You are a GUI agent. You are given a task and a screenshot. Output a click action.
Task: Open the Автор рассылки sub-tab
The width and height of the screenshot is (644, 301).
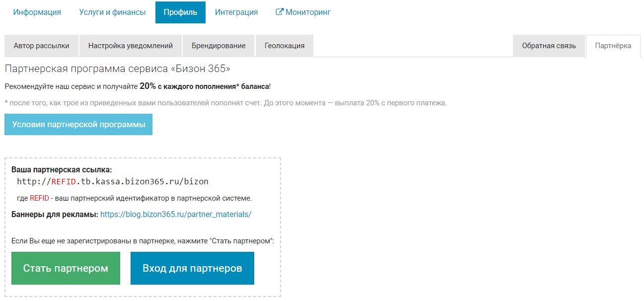[x=41, y=46]
